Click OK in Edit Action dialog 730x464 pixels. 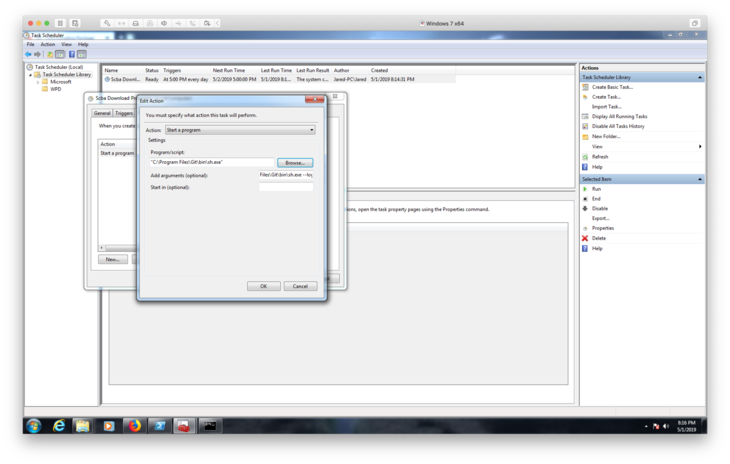264,286
